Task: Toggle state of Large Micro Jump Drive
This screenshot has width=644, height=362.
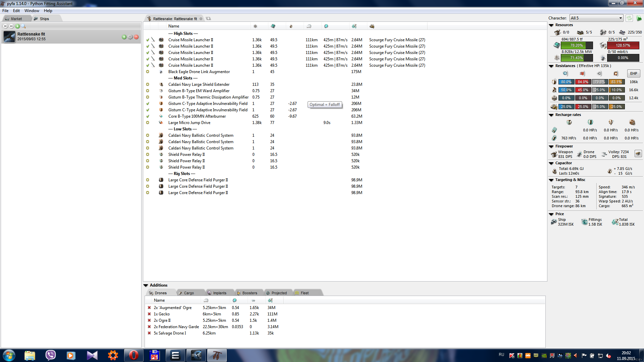Action: coord(148,123)
